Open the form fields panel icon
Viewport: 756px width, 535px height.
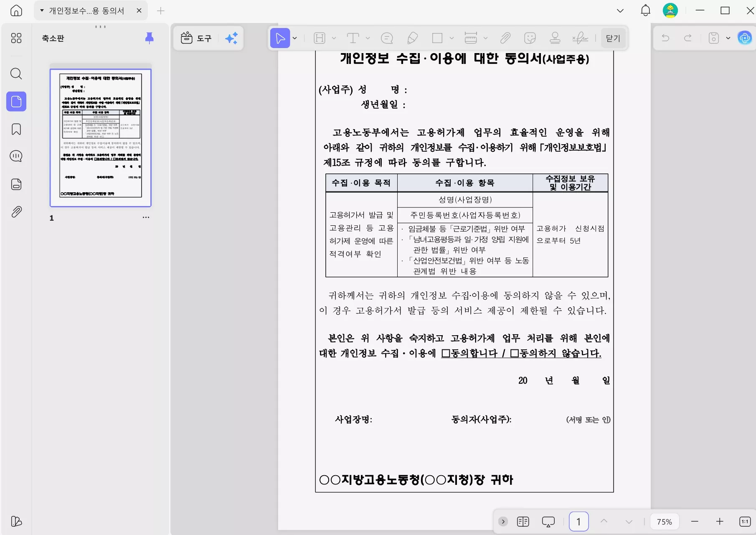tap(16, 184)
